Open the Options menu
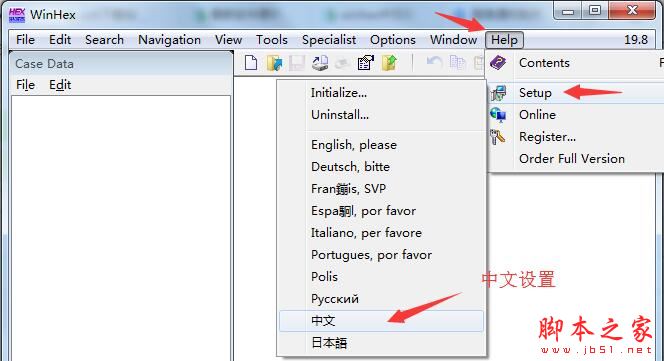Image resolution: width=664 pixels, height=361 pixels. pos(393,40)
